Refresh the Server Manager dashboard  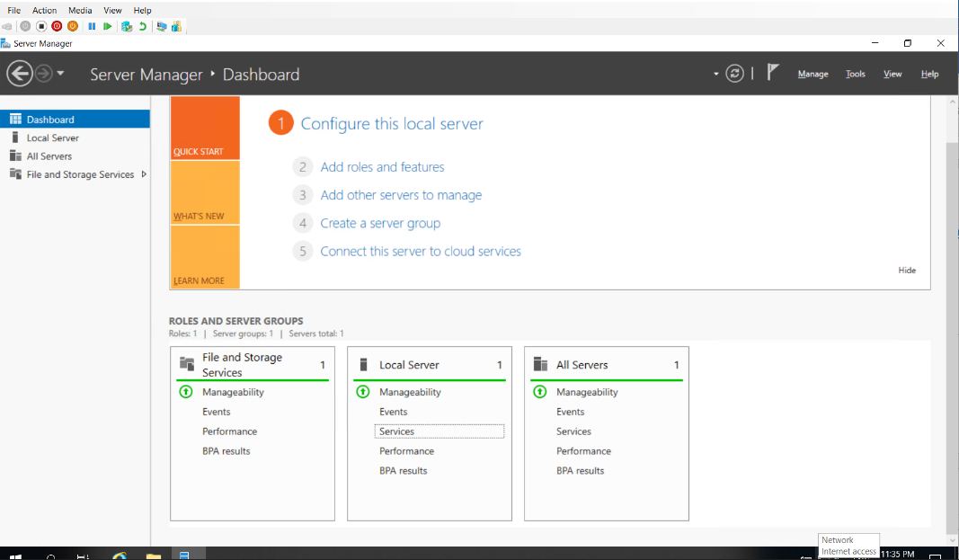[x=734, y=74]
